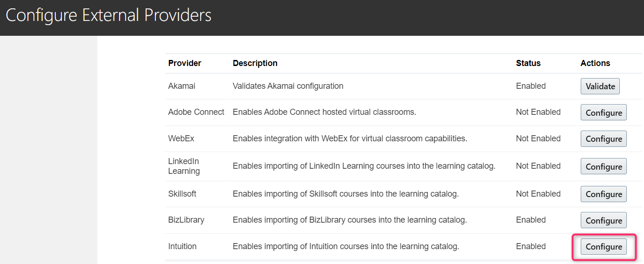Click the Adobe Connect provider name
This screenshot has width=644, height=264.
(x=196, y=112)
